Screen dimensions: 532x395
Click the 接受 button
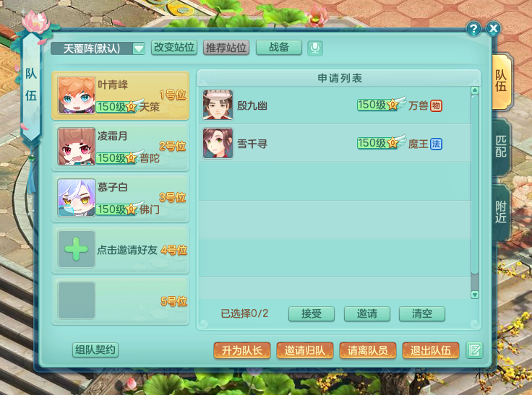[312, 313]
